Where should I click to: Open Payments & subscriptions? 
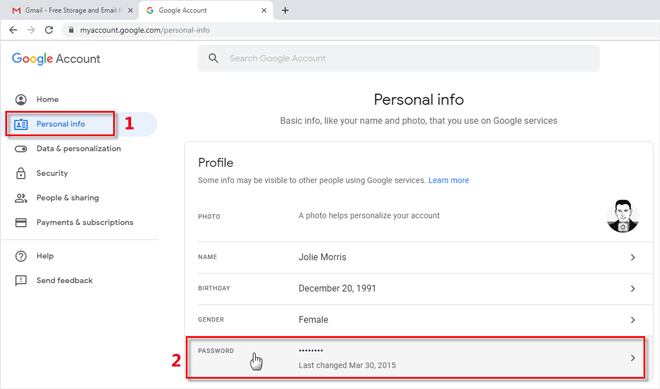(85, 222)
